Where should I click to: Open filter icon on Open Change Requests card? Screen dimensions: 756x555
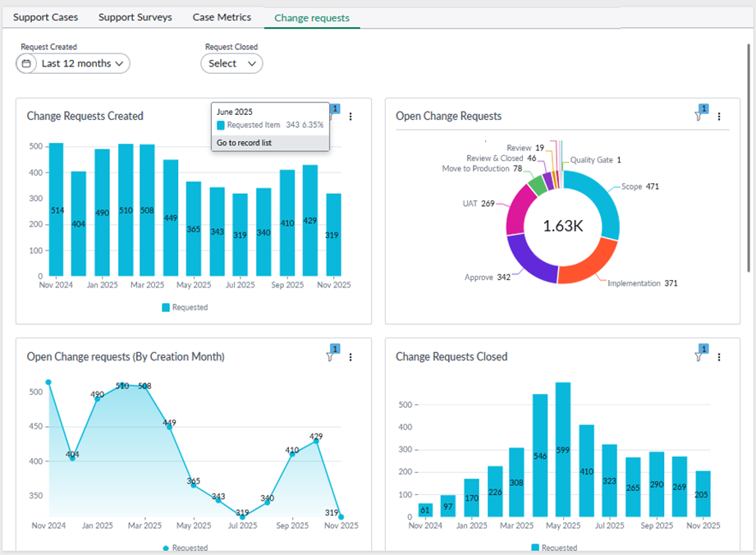[x=699, y=116]
